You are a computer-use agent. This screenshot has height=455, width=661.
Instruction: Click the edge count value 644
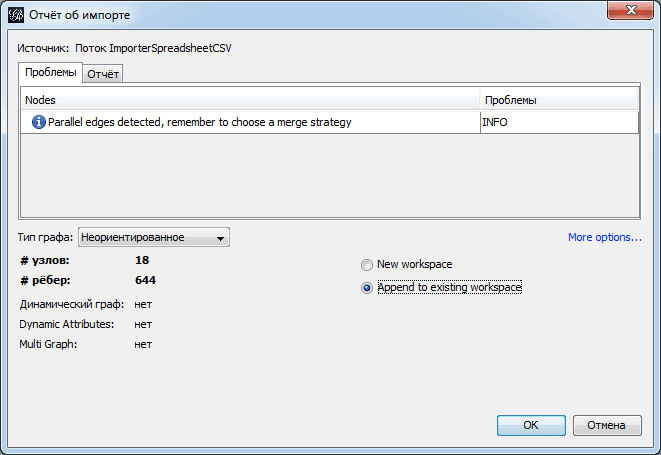tap(145, 280)
